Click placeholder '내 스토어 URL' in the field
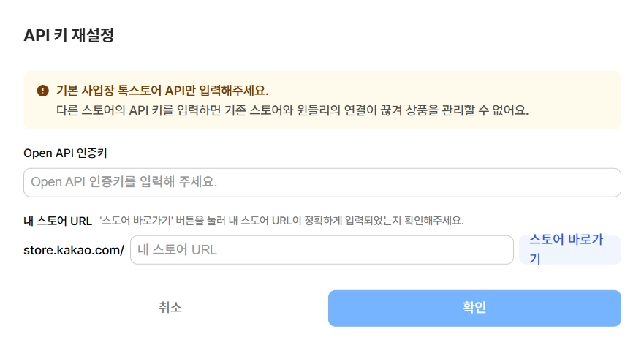 click(177, 249)
